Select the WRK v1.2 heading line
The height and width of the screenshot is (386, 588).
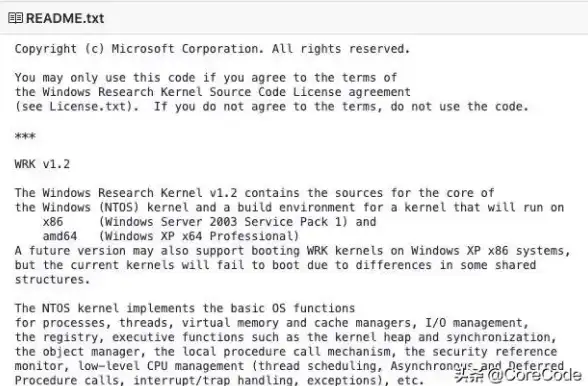[42, 164]
